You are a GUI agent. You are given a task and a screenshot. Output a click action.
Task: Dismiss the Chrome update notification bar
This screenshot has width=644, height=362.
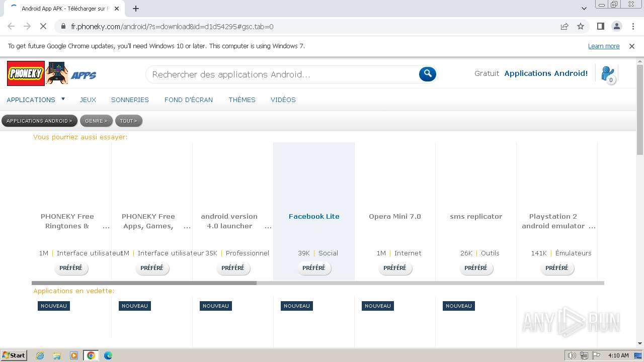click(x=632, y=46)
